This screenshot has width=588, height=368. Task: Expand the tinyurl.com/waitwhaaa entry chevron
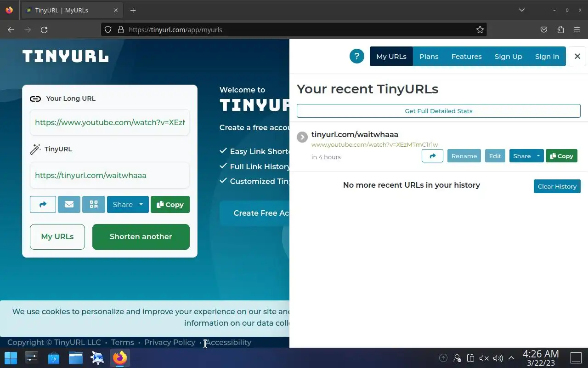(x=302, y=137)
